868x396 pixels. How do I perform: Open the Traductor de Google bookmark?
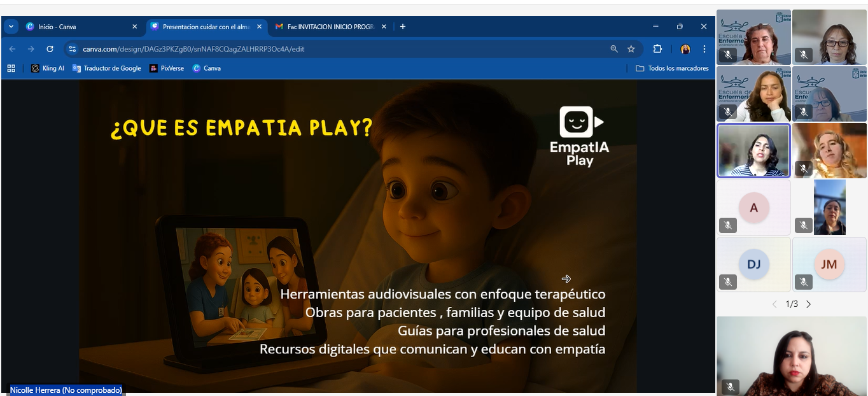[x=106, y=68]
